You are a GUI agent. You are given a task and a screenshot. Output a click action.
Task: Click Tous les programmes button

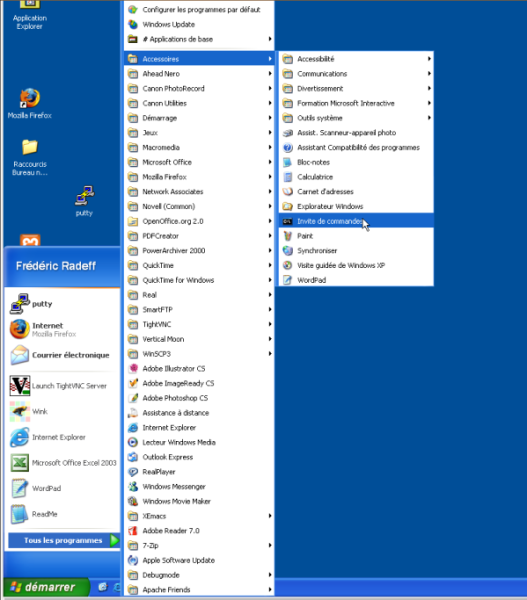(64, 540)
